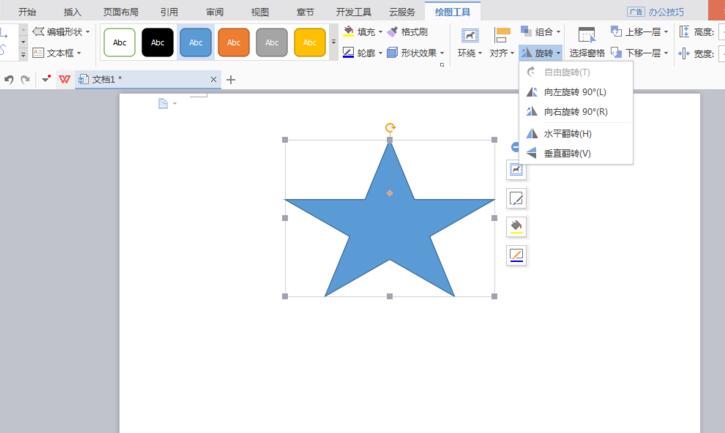Select the 文档1 document tab

(148, 80)
